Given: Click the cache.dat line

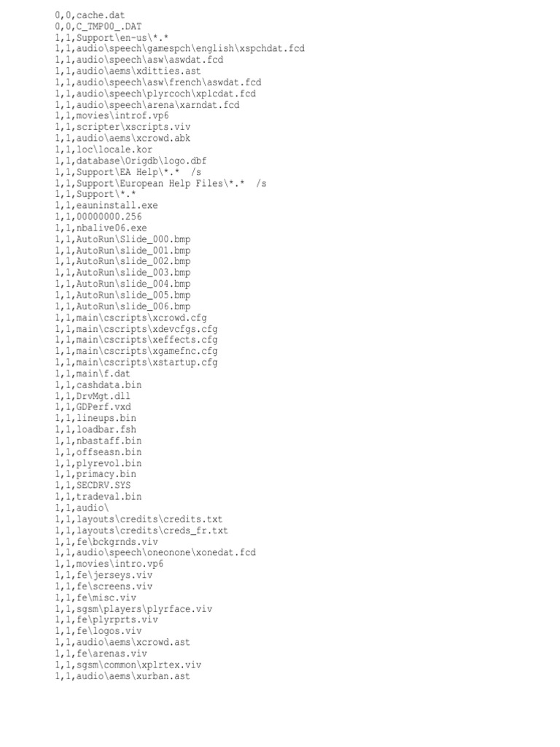Looking at the screenshot, I should pos(90,15).
